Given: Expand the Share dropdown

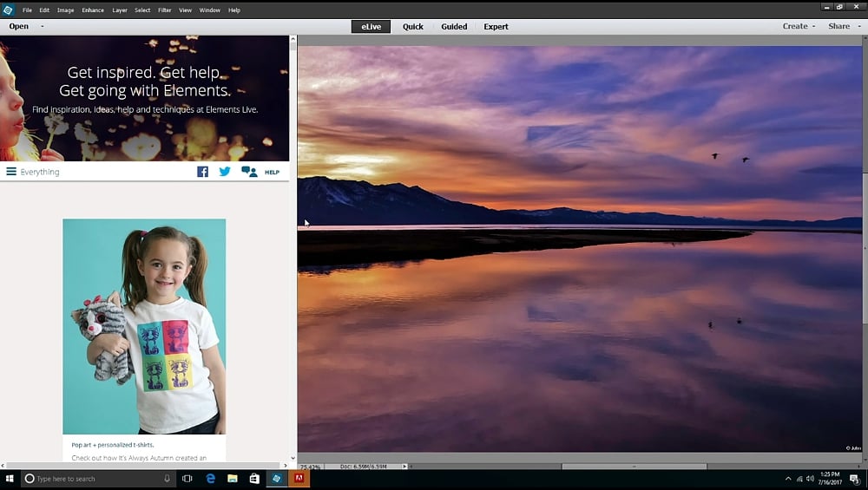Looking at the screenshot, I should pos(845,26).
